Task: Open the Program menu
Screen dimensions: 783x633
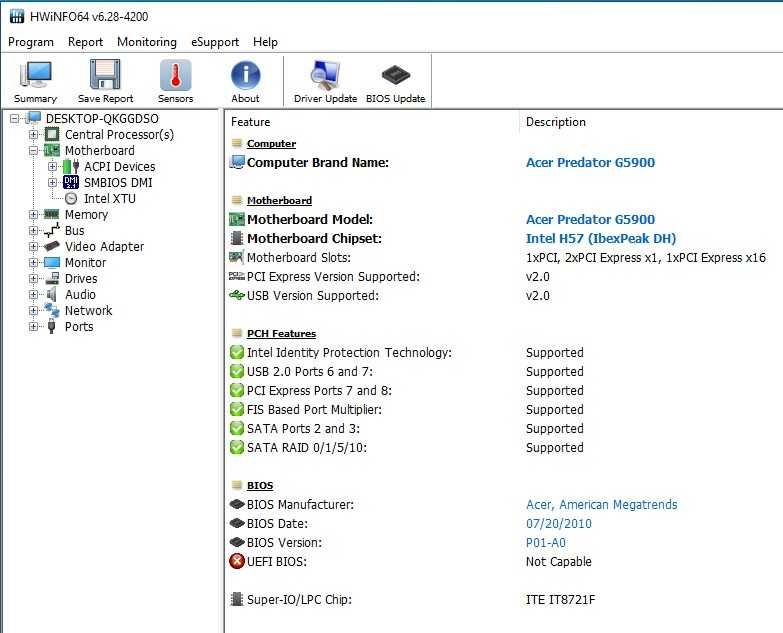Action: (31, 42)
